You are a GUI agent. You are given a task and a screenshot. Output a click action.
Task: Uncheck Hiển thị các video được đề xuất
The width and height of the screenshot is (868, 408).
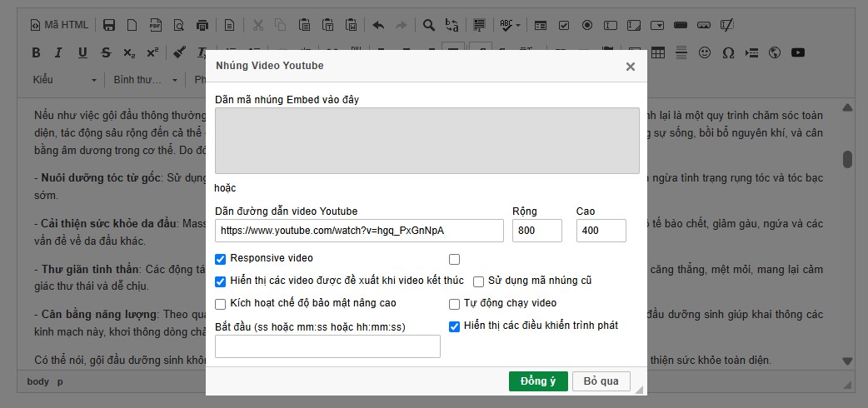coord(220,281)
